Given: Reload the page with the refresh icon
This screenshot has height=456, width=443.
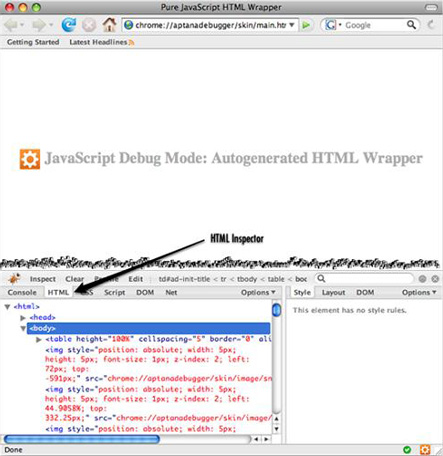Looking at the screenshot, I should [69, 25].
